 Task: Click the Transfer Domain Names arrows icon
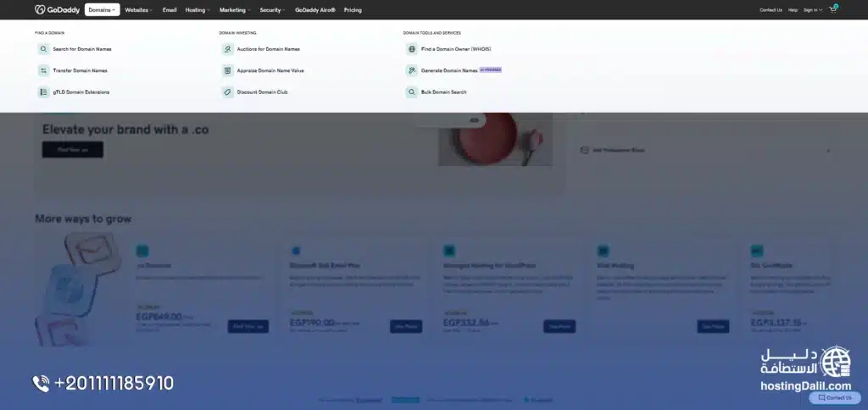tap(43, 70)
